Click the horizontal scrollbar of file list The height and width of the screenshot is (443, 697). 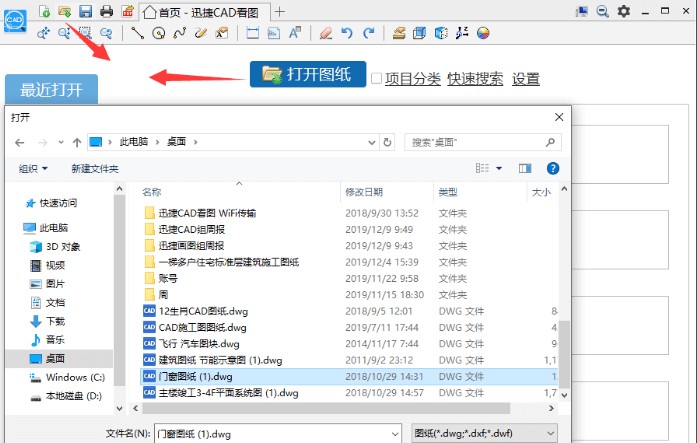coord(326,408)
